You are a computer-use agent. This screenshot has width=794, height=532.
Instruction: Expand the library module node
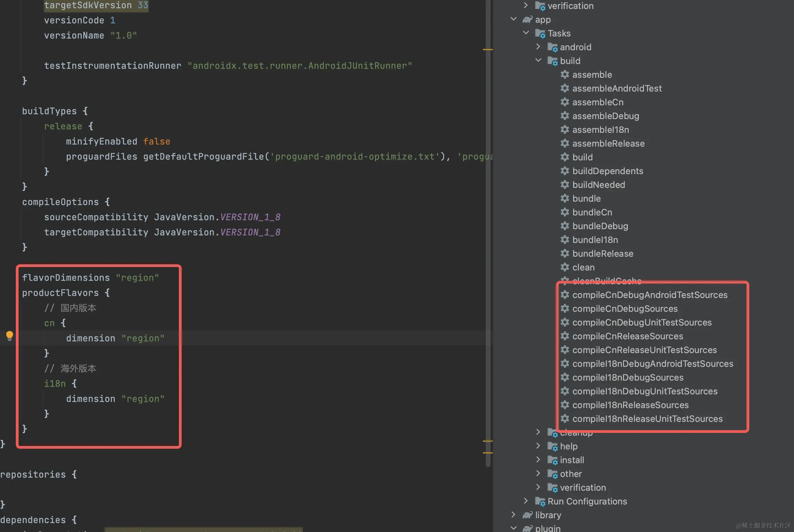click(514, 514)
